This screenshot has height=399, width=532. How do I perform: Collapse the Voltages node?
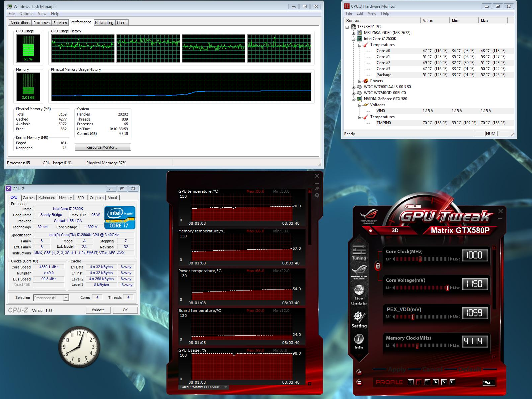pos(360,105)
